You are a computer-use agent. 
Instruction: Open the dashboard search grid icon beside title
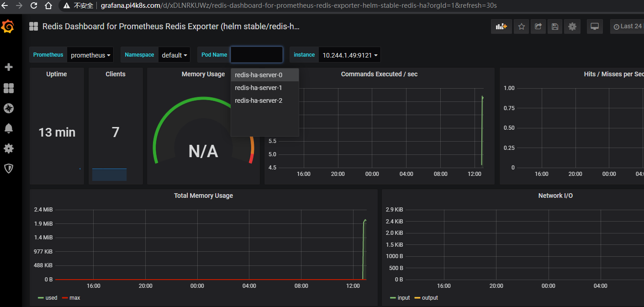click(33, 26)
